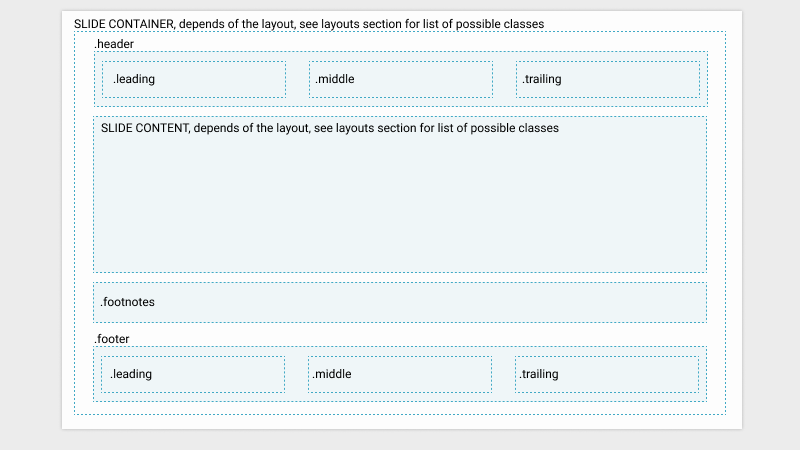Click the header .trailing box
The width and height of the screenshot is (800, 450).
point(608,79)
